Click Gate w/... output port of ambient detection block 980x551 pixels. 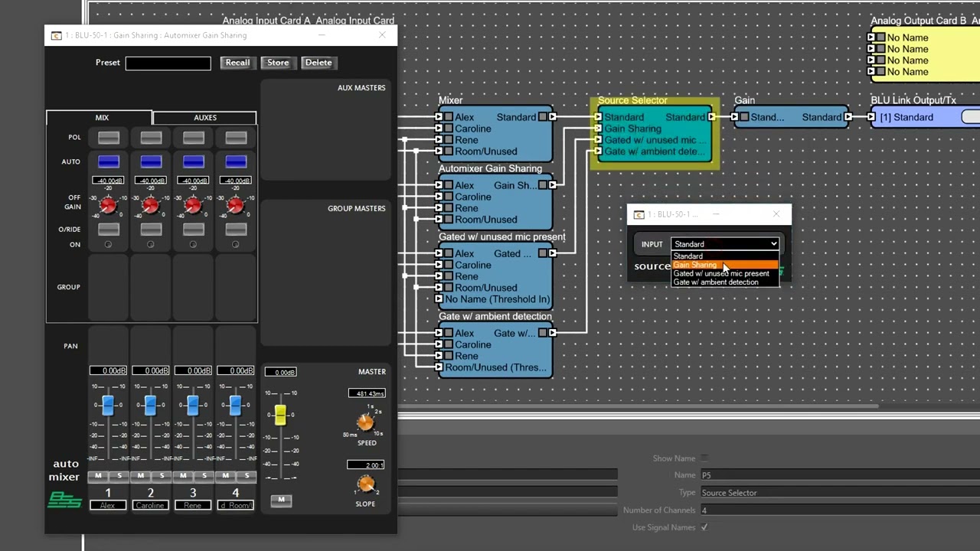(x=553, y=333)
